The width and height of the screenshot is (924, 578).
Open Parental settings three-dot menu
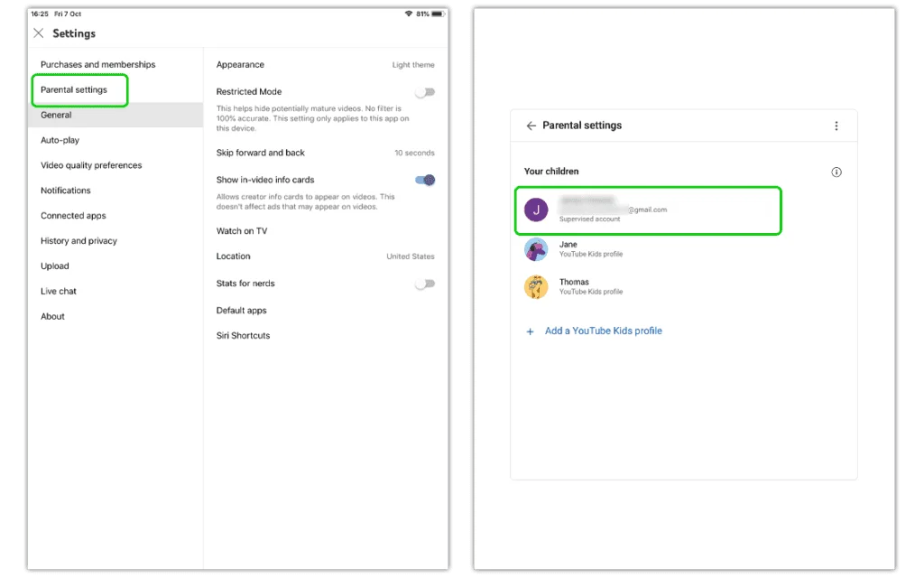(836, 126)
